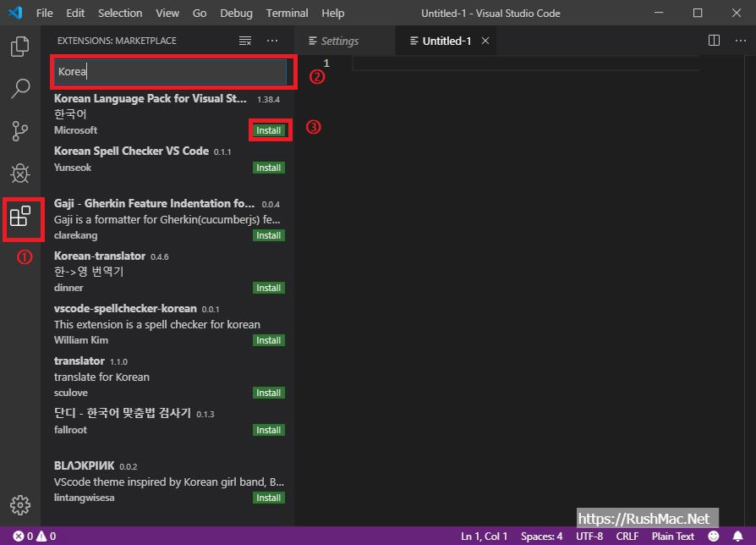Open the Manage gear menu

click(19, 505)
